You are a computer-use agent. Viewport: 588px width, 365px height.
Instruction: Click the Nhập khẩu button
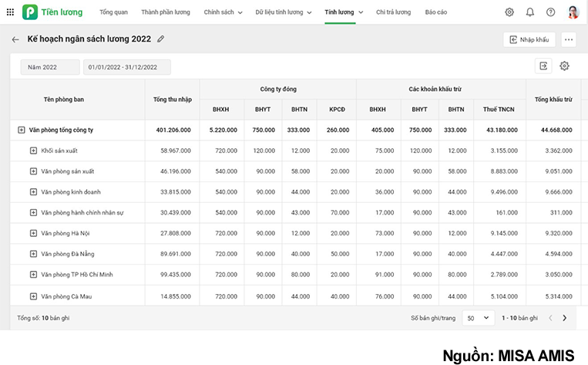[529, 39]
